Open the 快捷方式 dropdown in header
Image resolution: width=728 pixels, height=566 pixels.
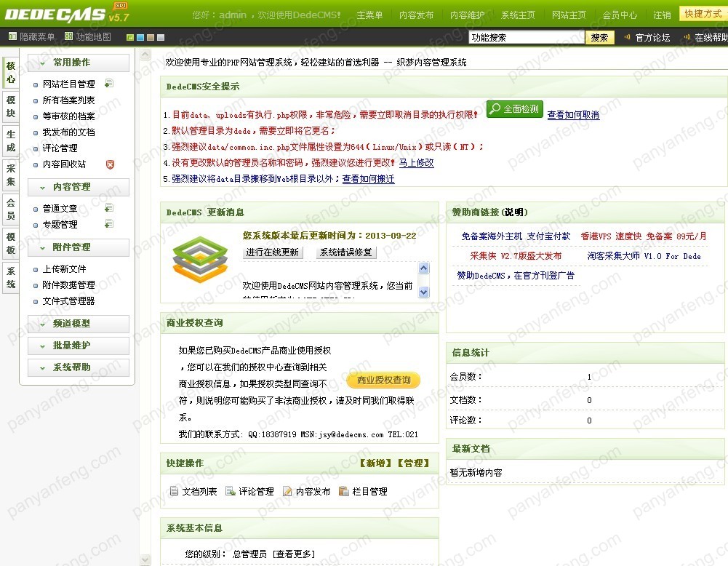[703, 14]
